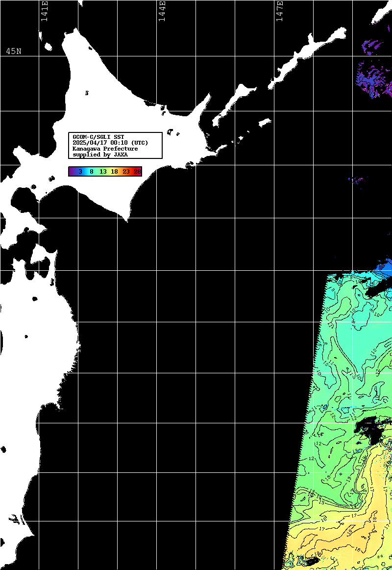Click the Kanagawa Prefecture text line
The height and width of the screenshot is (570, 392).
[x=105, y=149]
